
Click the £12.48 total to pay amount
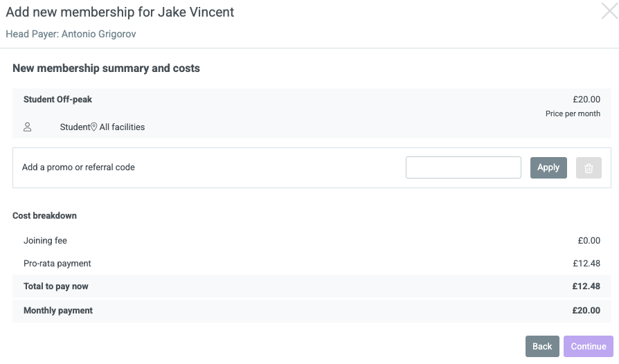[586, 286]
